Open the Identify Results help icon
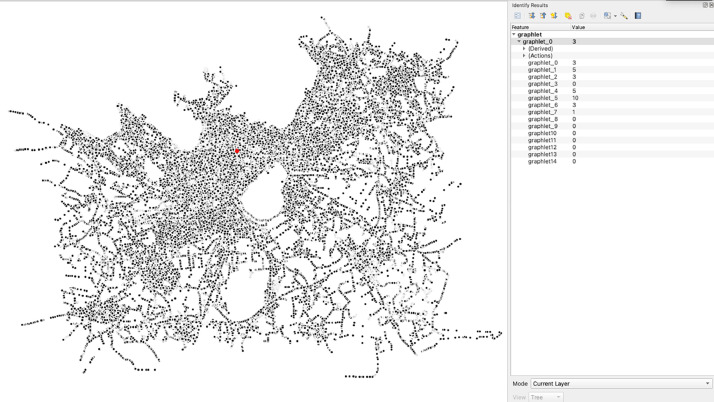The height and width of the screenshot is (402, 714). click(x=638, y=16)
